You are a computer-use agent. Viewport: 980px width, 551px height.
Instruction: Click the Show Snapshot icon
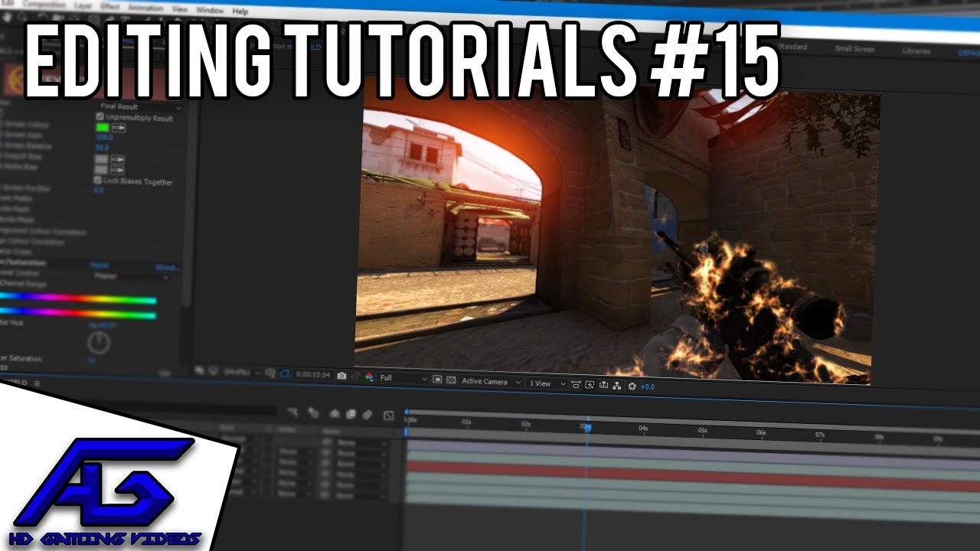356,376
